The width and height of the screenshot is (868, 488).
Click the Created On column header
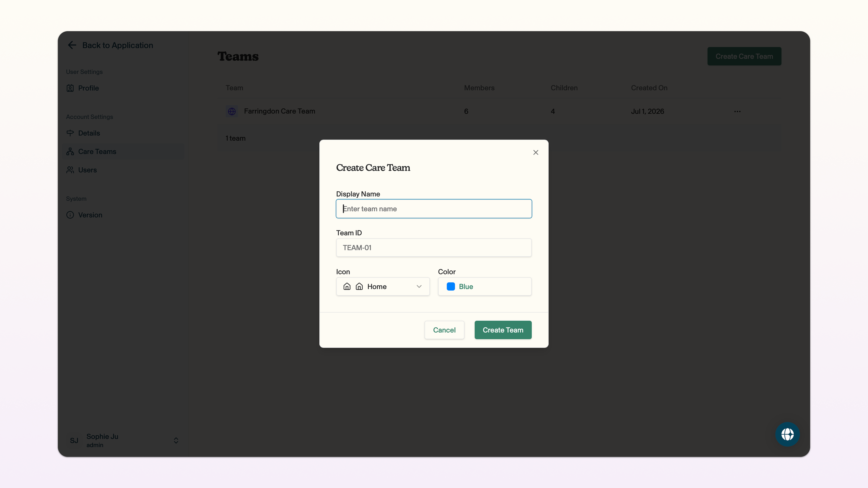click(649, 88)
